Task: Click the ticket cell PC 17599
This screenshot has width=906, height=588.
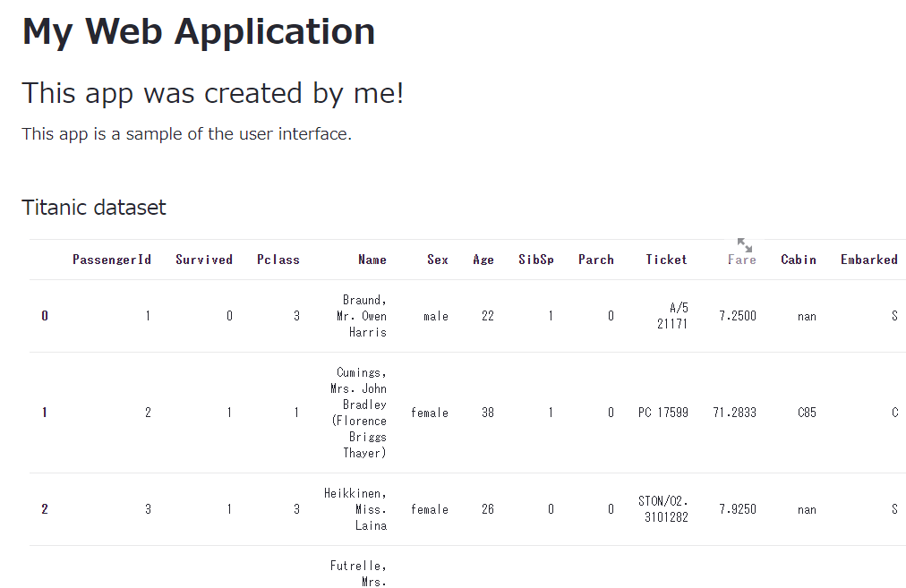Action: 663,413
